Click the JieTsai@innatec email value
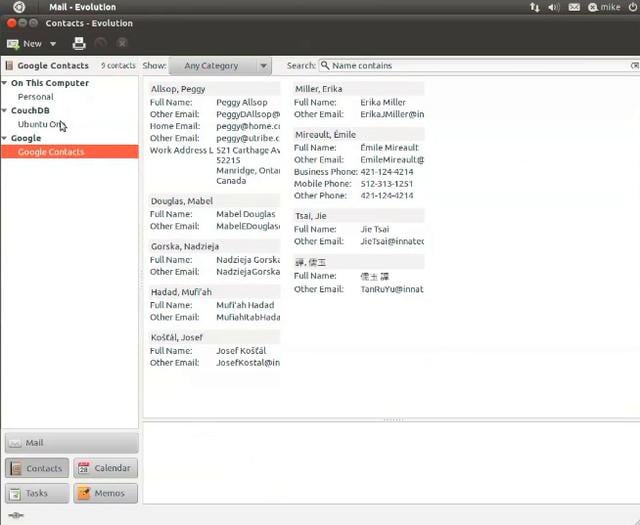This screenshot has width=640, height=525. pos(392,241)
